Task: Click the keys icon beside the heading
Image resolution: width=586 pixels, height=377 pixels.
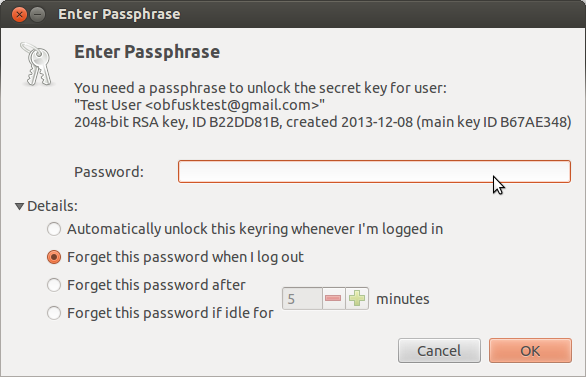Action: click(37, 64)
